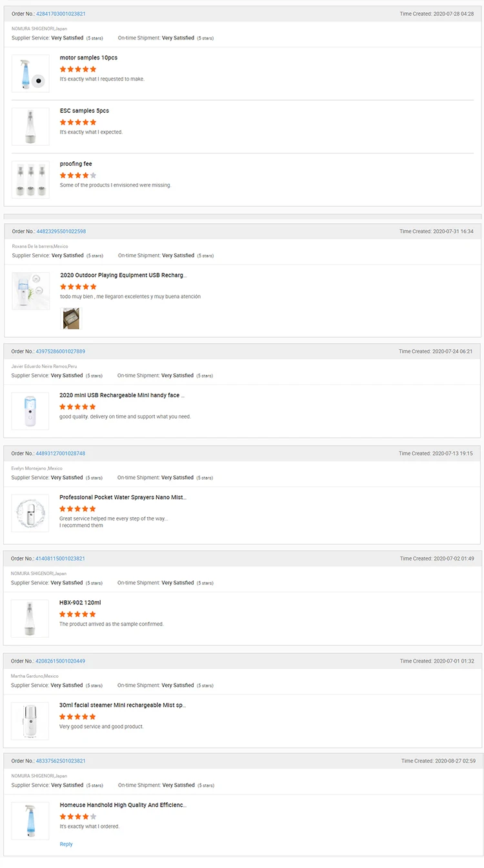This screenshot has height=868, width=484.
Task: Open 2020 Outdoor Playing Equipment product image
Action: click(30, 291)
